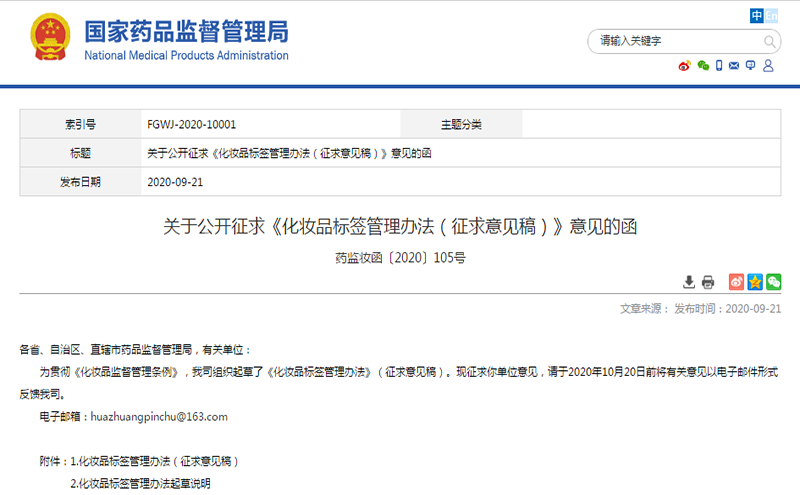Switch language to En (English)
The width and height of the screenshot is (800, 495).
click(x=771, y=15)
